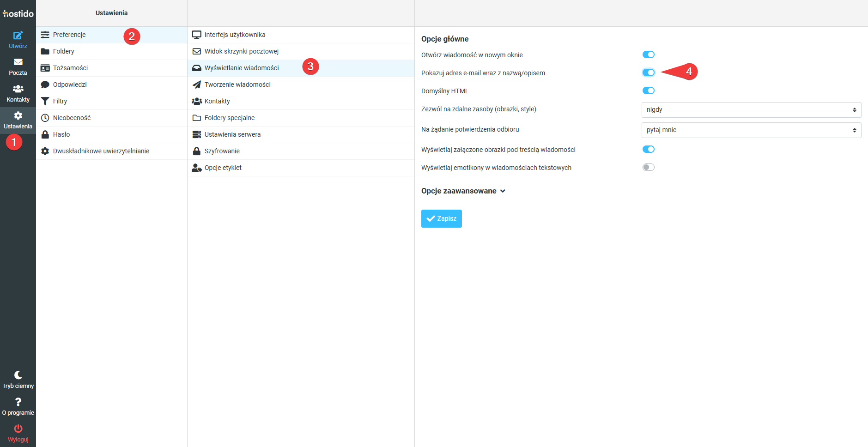The height and width of the screenshot is (447, 868).
Task: Open Kontakty in the left sidebar
Action: pyautogui.click(x=18, y=93)
